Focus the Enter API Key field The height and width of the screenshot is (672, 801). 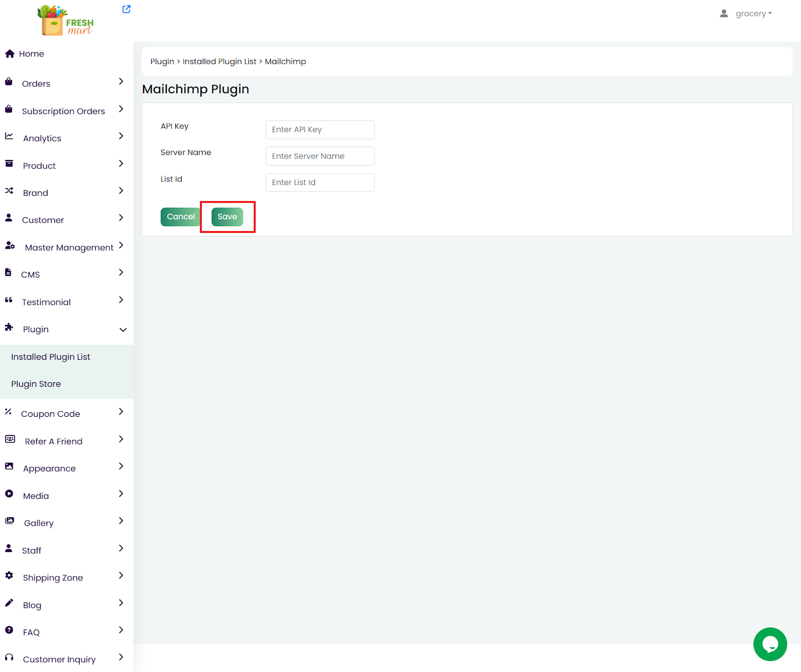[320, 130]
